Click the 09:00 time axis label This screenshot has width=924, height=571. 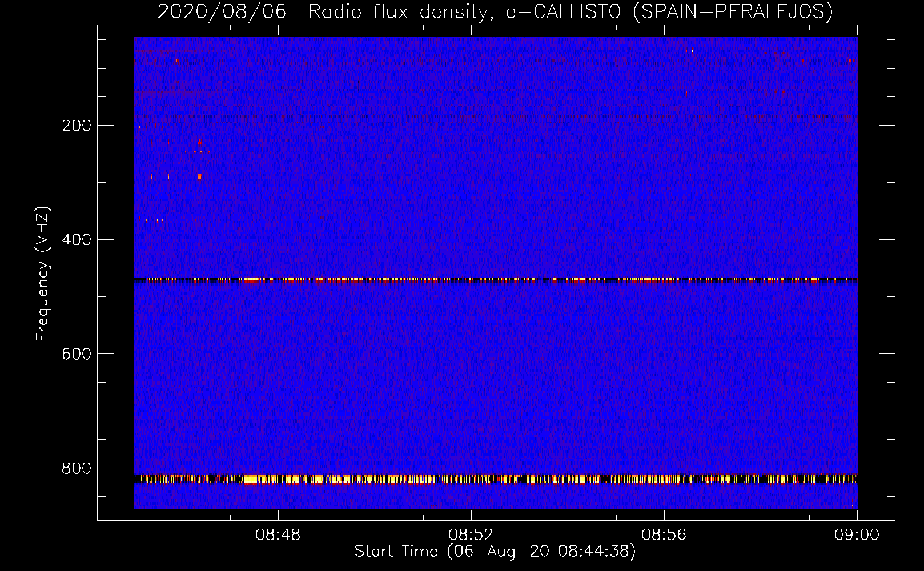tap(857, 535)
